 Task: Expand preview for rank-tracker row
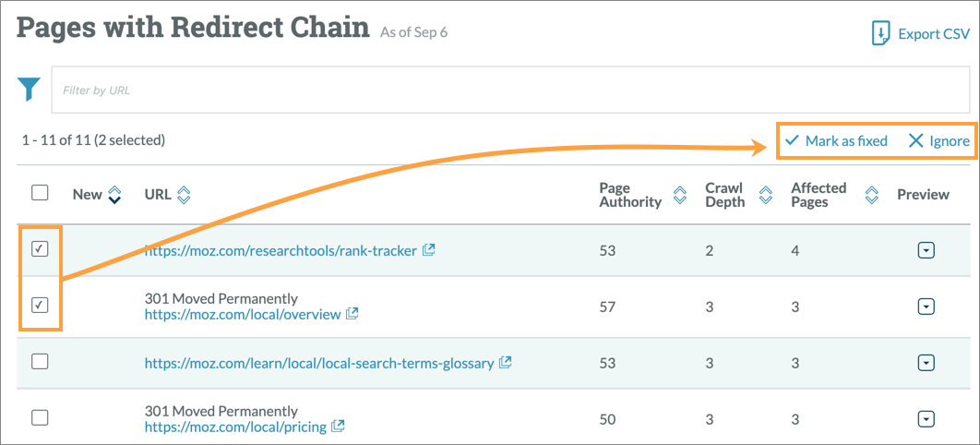coord(926,250)
